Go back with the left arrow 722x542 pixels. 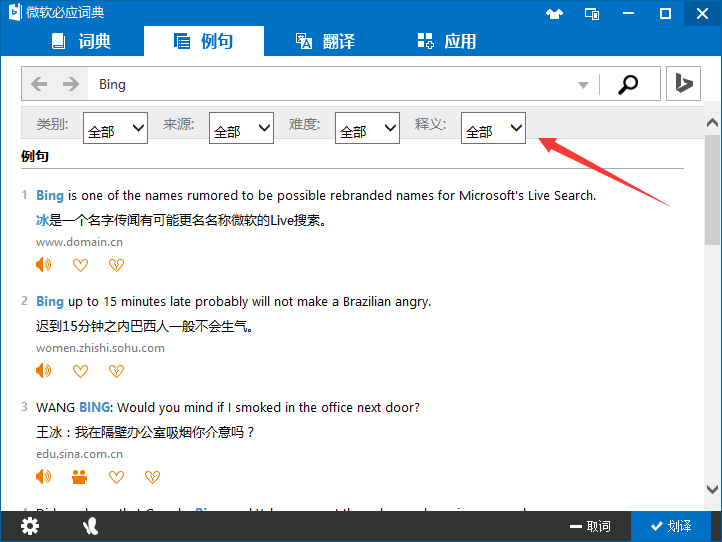pyautogui.click(x=39, y=84)
